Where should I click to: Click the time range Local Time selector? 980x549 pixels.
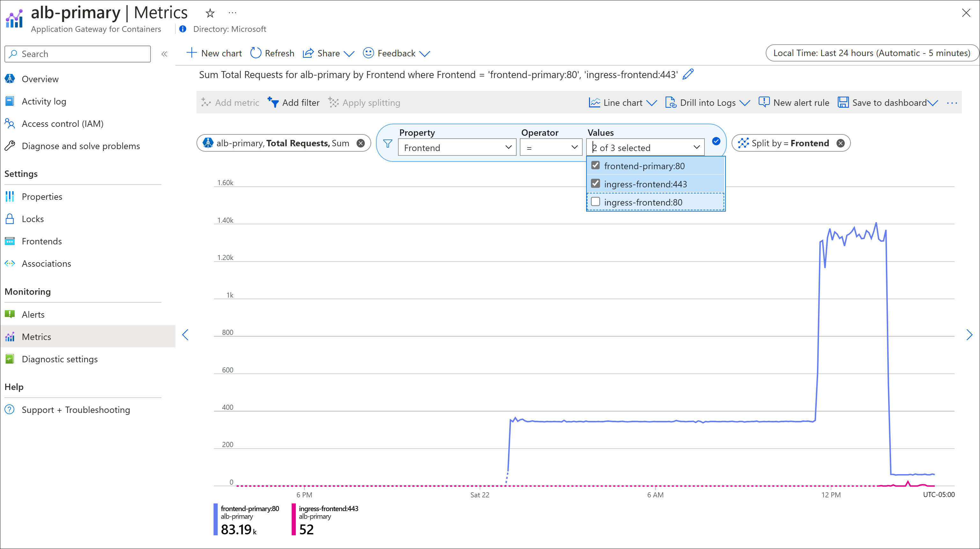(x=868, y=53)
